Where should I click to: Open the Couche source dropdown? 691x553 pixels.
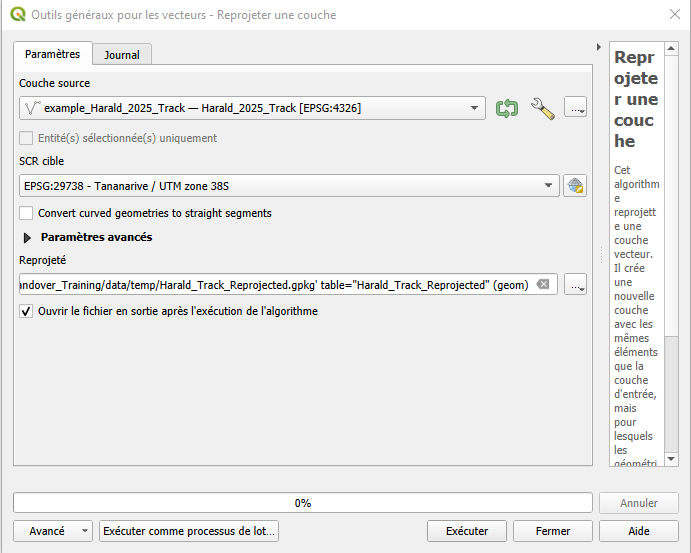[x=473, y=108]
